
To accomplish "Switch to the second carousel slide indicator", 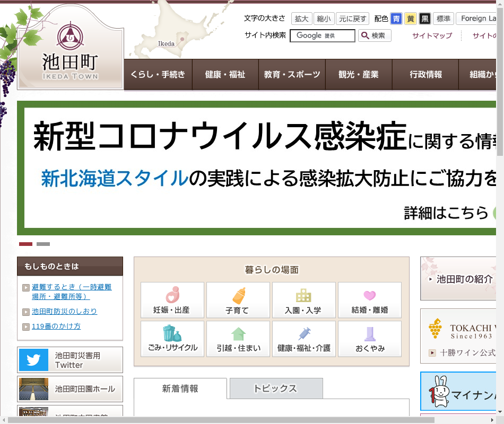I will coord(43,244).
